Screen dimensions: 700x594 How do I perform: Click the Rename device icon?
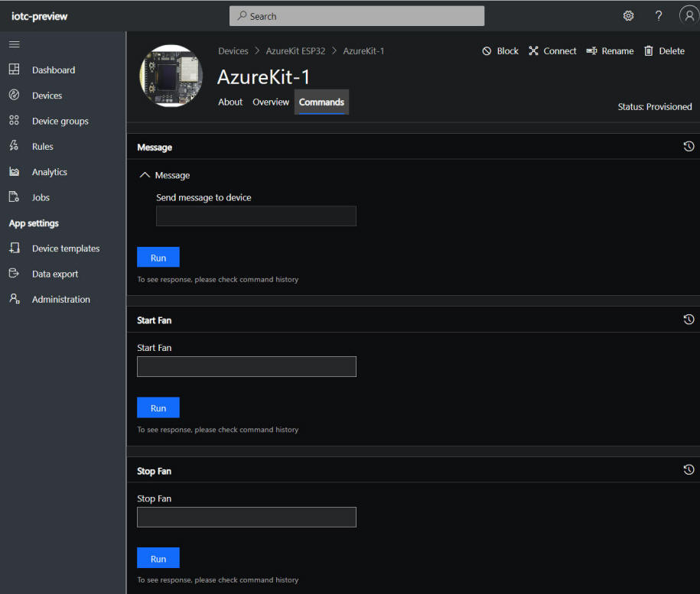click(x=591, y=50)
